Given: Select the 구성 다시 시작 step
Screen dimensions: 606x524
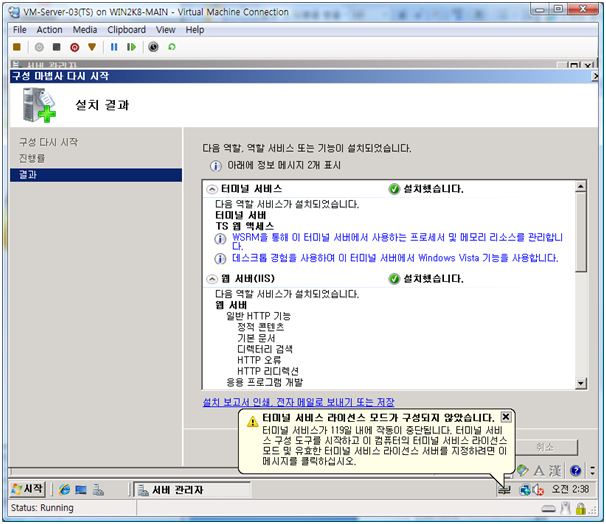Looking at the screenshot, I should pyautogui.click(x=49, y=142).
